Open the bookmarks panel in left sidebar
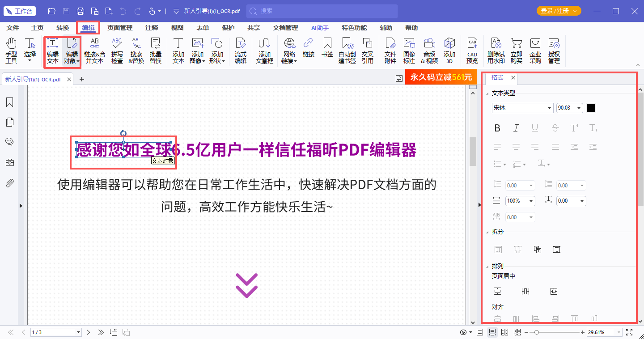The height and width of the screenshot is (339, 644). tap(9, 102)
